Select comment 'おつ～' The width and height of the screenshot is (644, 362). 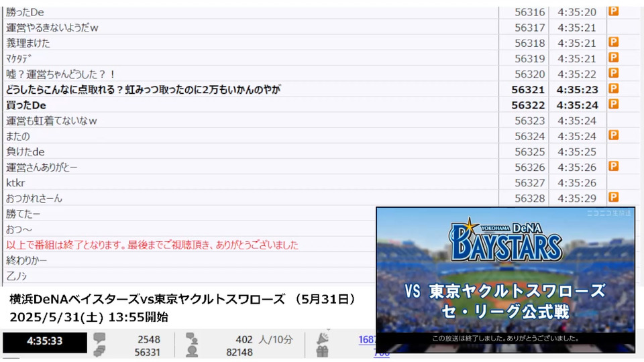coord(19,229)
